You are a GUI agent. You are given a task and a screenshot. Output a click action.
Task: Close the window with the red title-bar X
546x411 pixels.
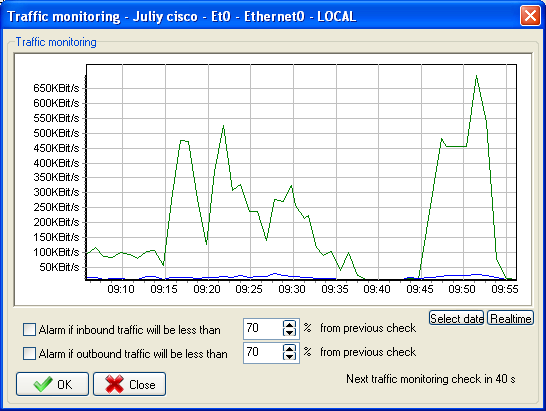[530, 16]
